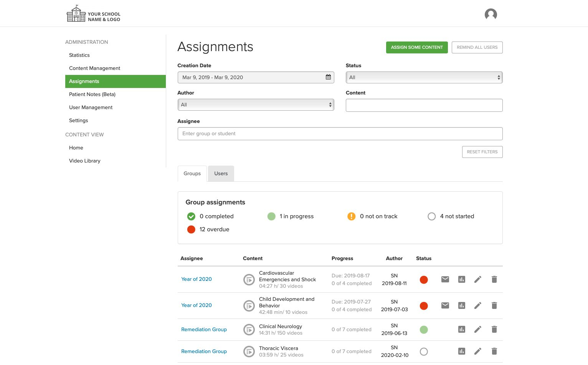This screenshot has height=365, width=588.
Task: Click the empty not started circle icon
Action: point(431,216)
